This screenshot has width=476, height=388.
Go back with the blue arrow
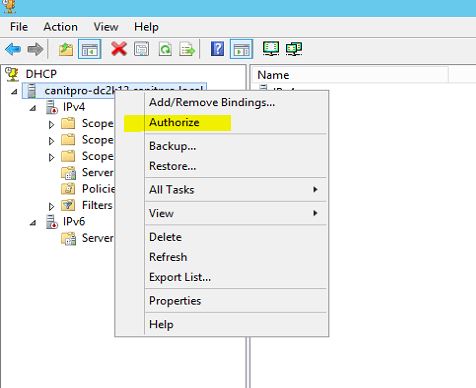pyautogui.click(x=13, y=49)
